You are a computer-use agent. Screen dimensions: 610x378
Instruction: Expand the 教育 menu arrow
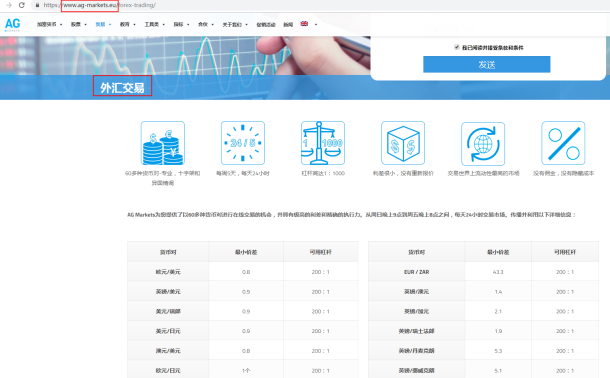point(135,24)
